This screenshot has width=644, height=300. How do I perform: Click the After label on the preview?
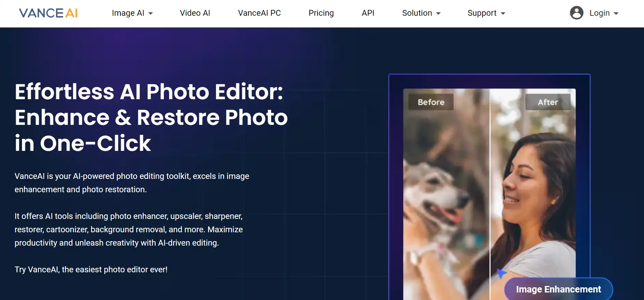click(x=548, y=102)
